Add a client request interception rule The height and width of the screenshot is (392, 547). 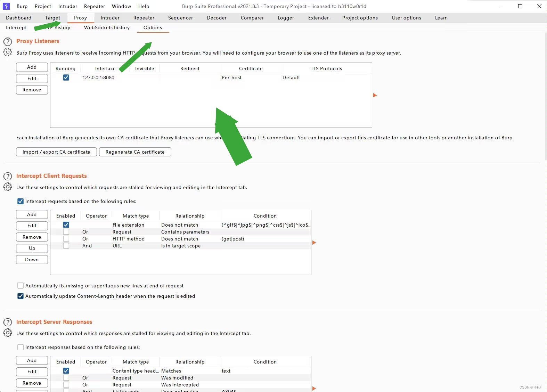pyautogui.click(x=32, y=214)
